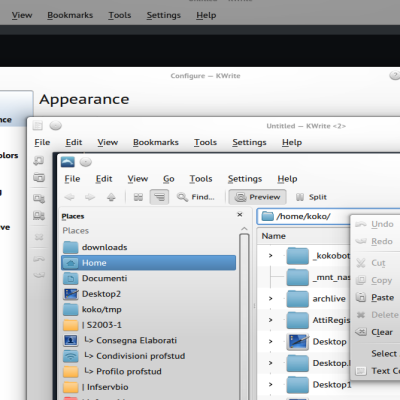Screen dimensions: 400x400
Task: Click the /home/koko/ location field
Action: pyautogui.click(x=304, y=216)
